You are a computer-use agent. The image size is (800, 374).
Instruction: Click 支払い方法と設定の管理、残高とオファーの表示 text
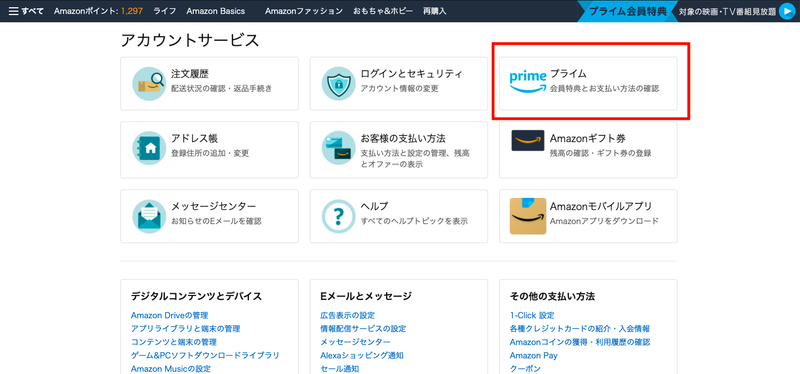click(415, 159)
